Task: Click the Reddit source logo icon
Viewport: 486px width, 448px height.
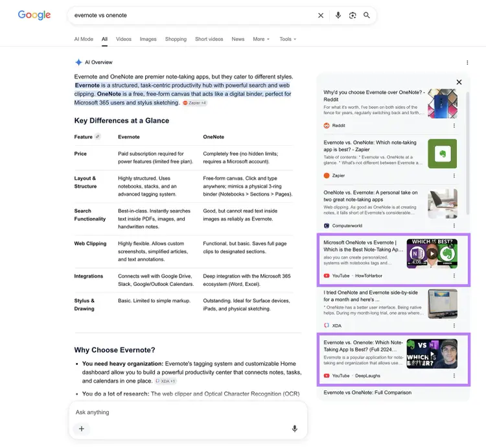Action: [327, 126]
